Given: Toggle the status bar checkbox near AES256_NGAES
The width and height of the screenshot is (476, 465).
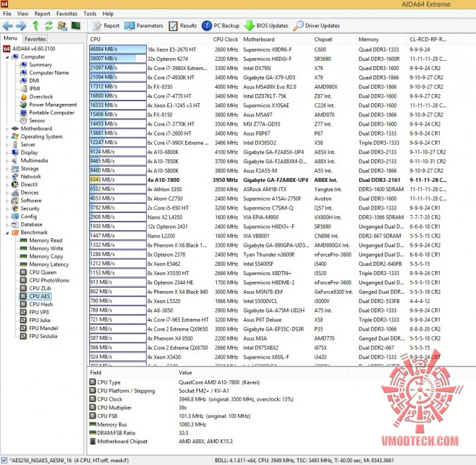Looking at the screenshot, I should coord(4,460).
